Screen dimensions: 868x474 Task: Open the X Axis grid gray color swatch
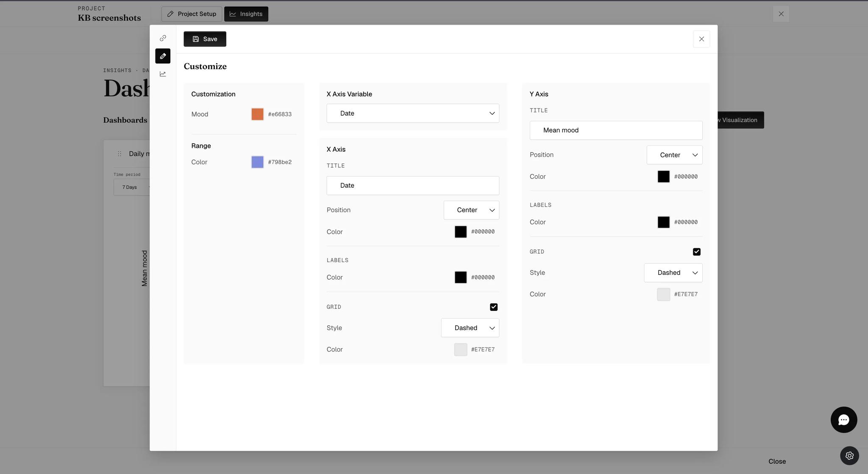pos(461,349)
